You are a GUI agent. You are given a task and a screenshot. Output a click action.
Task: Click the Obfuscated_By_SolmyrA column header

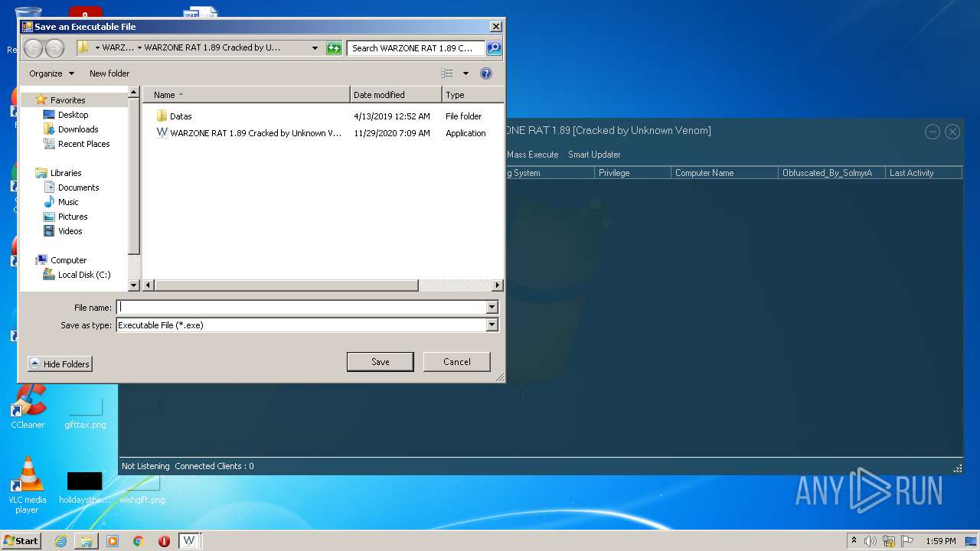click(x=831, y=173)
